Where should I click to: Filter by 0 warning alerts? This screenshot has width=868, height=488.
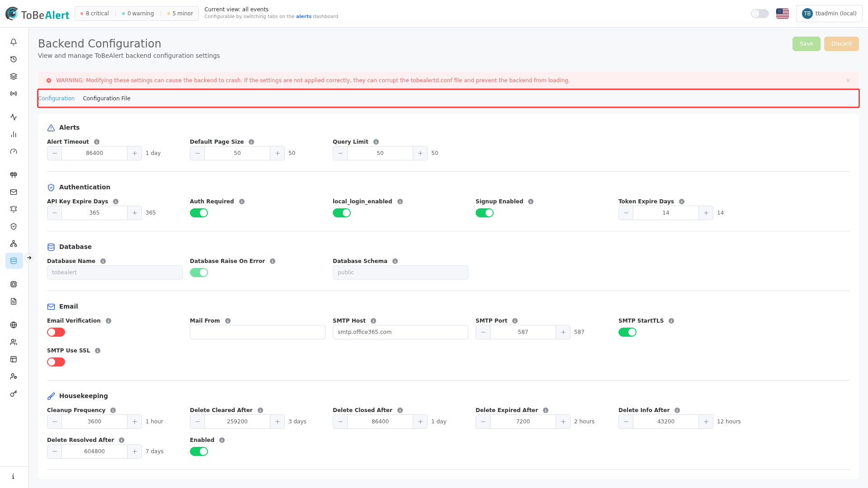click(x=138, y=14)
